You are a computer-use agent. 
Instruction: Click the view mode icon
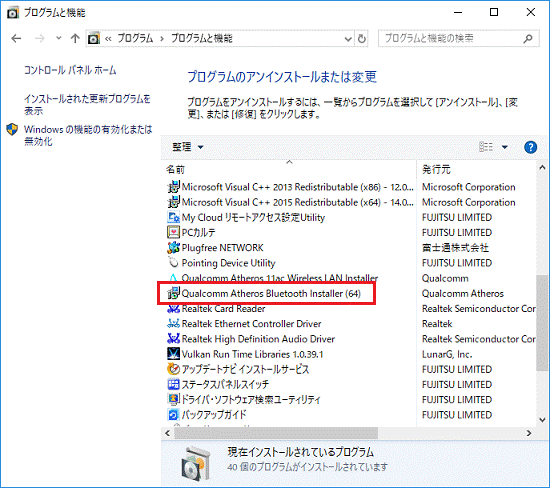coord(486,147)
